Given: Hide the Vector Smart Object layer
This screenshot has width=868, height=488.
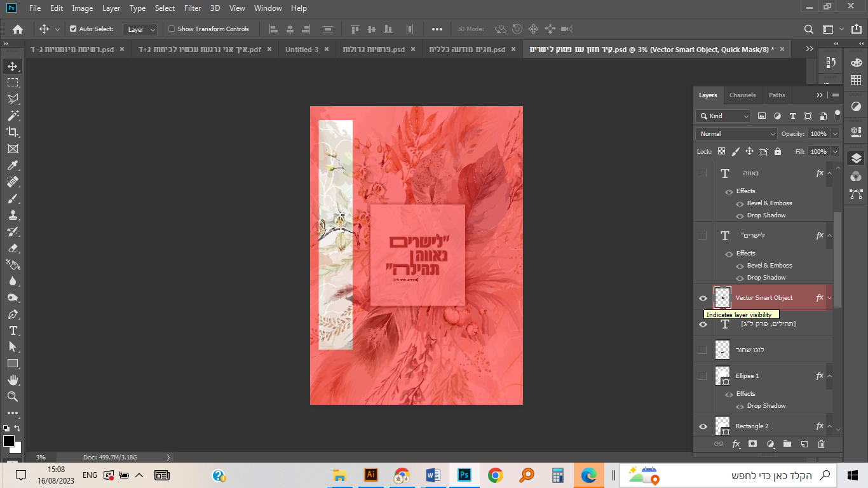Looking at the screenshot, I should click(x=703, y=298).
